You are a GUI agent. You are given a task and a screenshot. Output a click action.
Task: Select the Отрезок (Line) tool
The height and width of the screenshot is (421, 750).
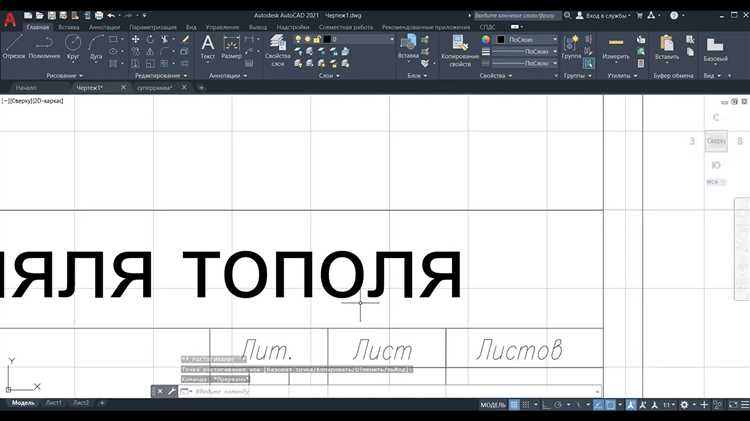[x=13, y=46]
